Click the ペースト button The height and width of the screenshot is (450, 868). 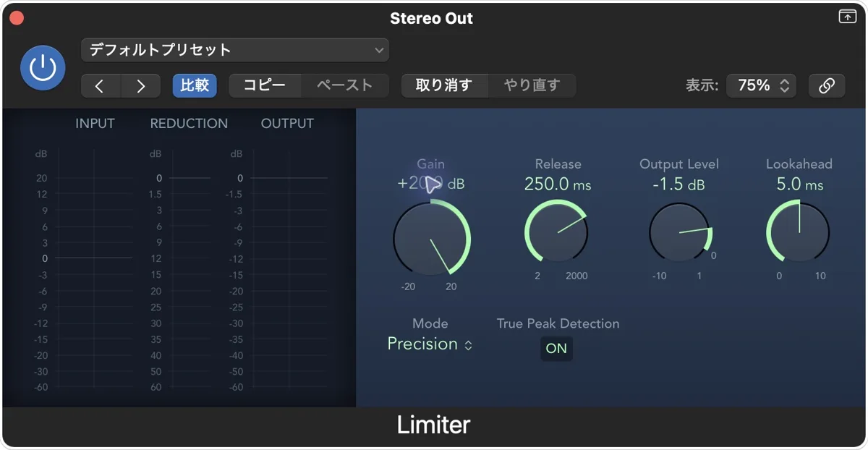coord(345,85)
